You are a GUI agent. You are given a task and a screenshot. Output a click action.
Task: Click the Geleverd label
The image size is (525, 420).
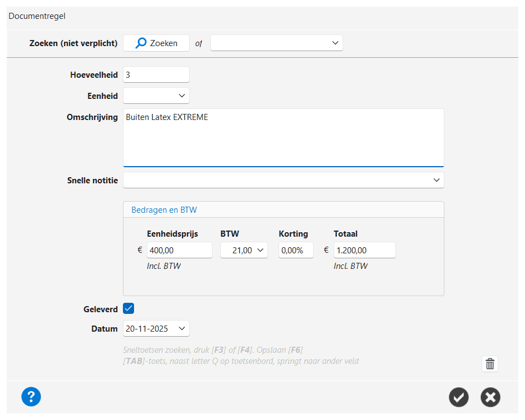(x=101, y=309)
